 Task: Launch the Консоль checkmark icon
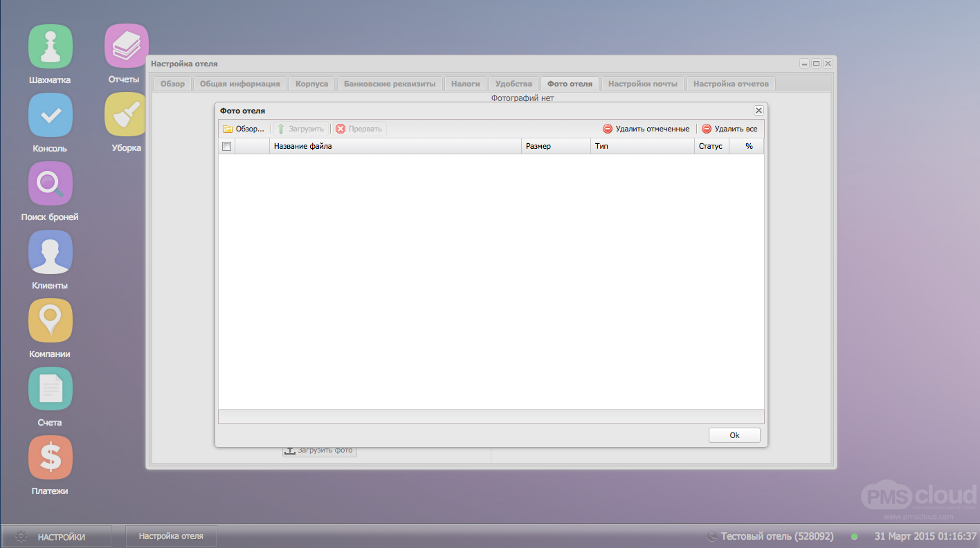[50, 115]
